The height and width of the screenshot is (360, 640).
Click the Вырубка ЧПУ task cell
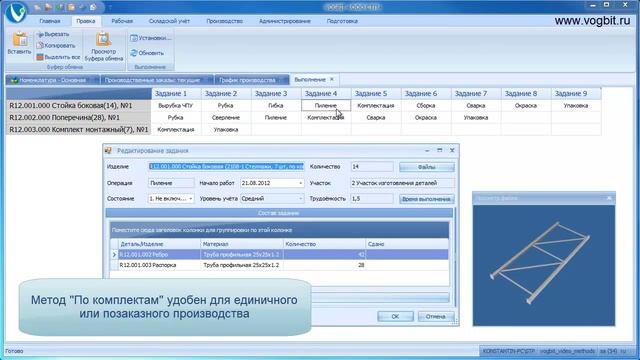[x=176, y=105]
